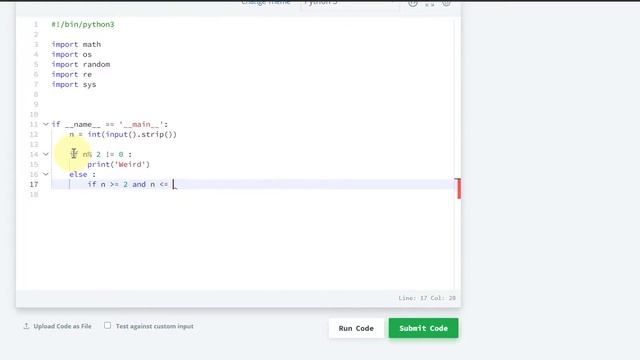Click the Line: 17 Col status text

tap(427, 298)
